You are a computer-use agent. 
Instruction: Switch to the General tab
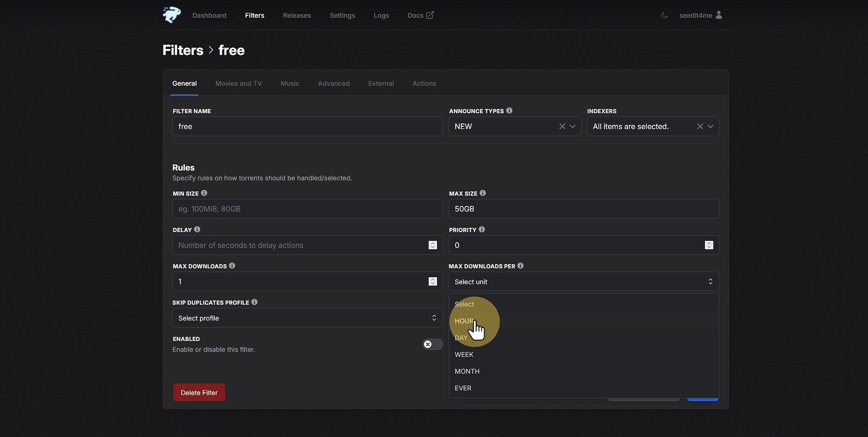pos(185,83)
